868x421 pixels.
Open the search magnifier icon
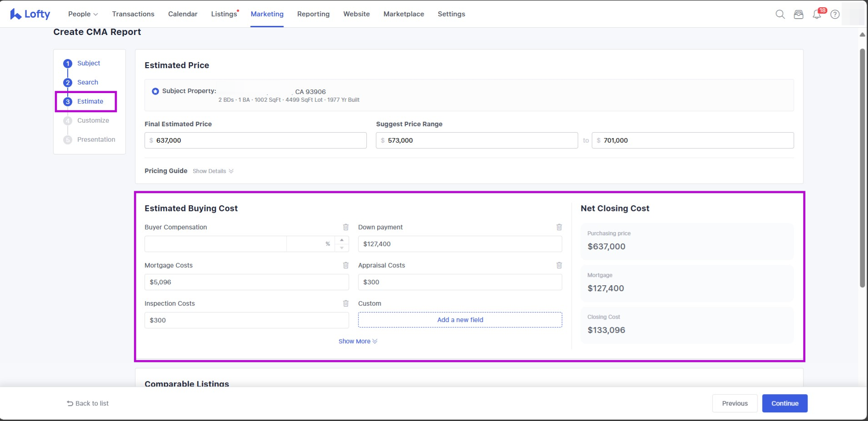(780, 14)
